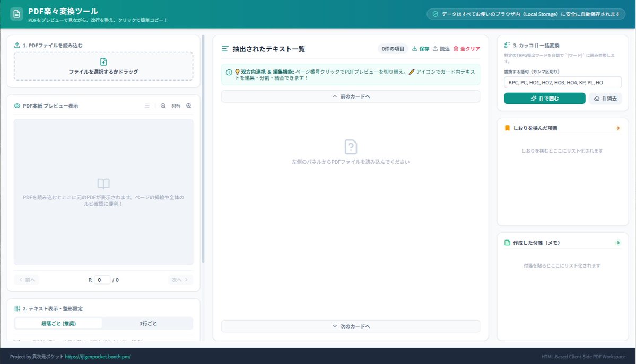
Task: Click the green sticky note icon beside 作成した付箋
Action: click(507, 243)
